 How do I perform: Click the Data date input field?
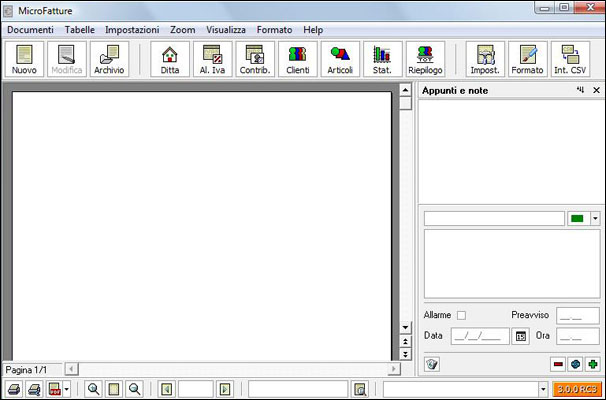(480, 336)
